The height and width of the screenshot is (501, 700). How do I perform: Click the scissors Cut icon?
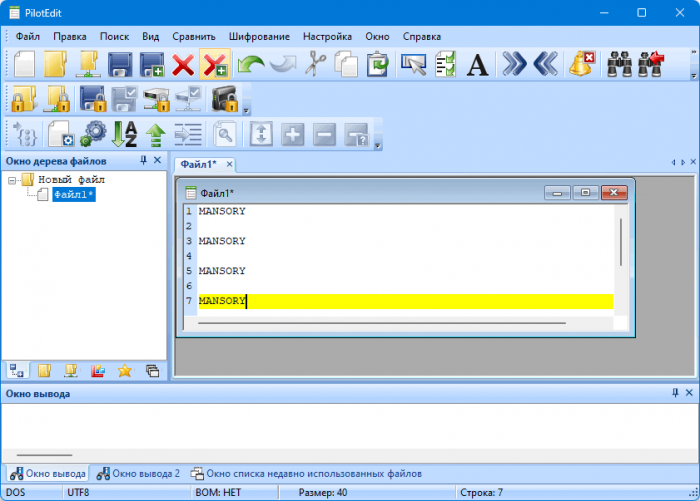click(316, 65)
